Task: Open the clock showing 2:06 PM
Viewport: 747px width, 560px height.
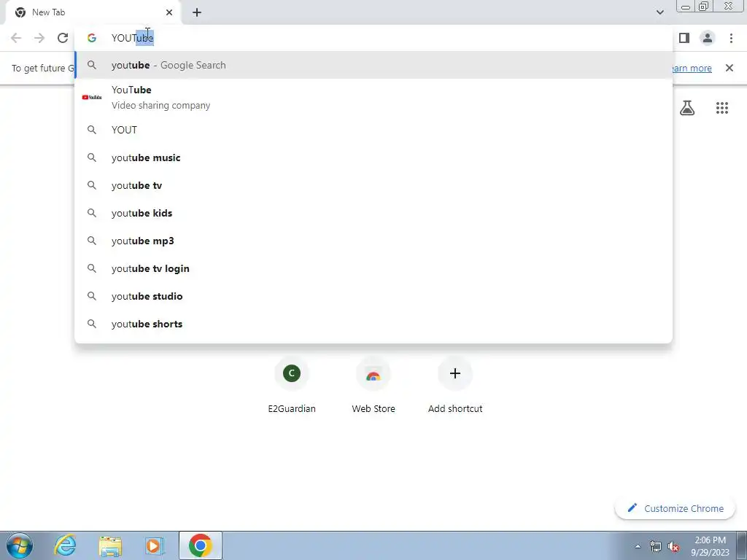Action: pyautogui.click(x=711, y=546)
